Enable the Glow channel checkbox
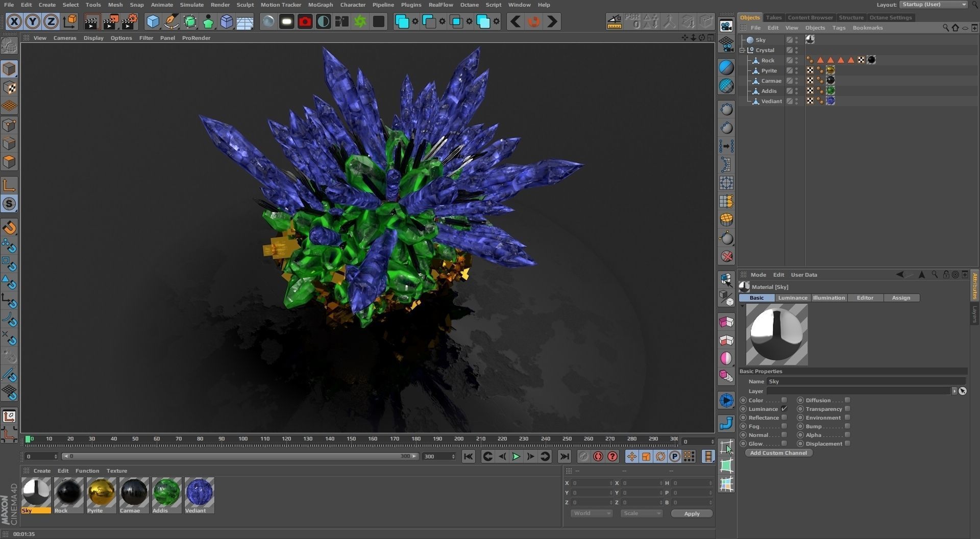Image resolution: width=980 pixels, height=539 pixels. pos(785,444)
